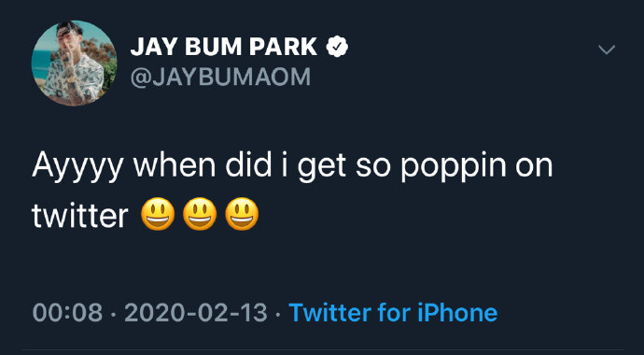Click the verified checkmark badge
This screenshot has width=644, height=355.
pyautogui.click(x=337, y=47)
